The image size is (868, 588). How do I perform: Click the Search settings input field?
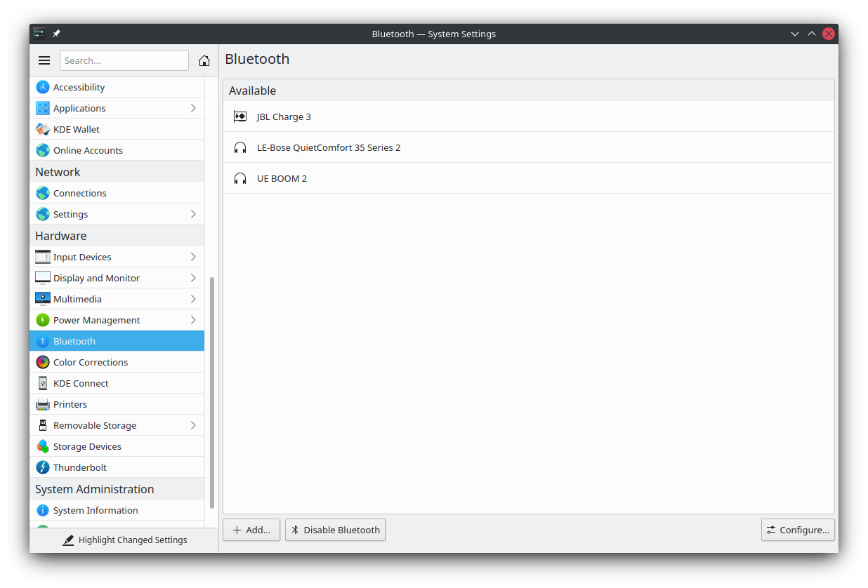click(124, 60)
